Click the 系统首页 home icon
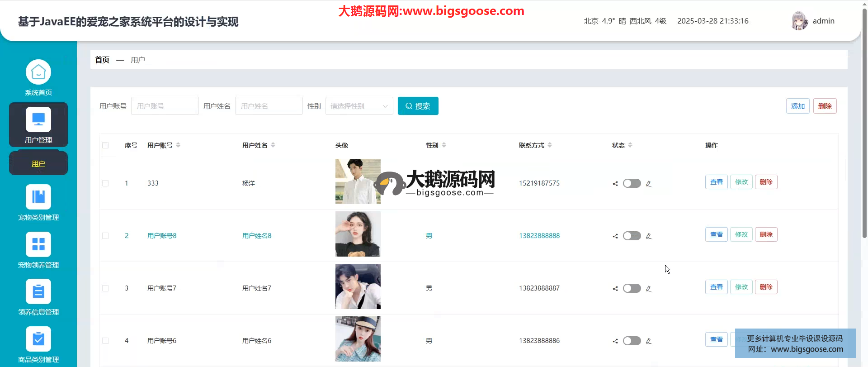 tap(38, 72)
